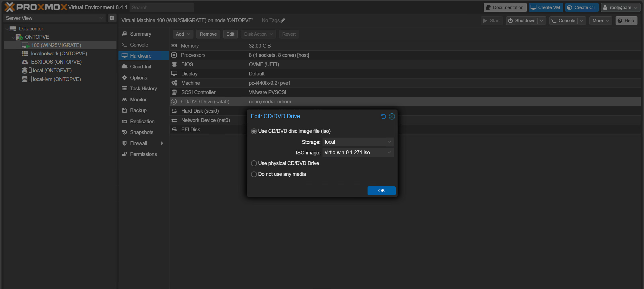Reset the CD/DVD Drive dialog with undo icon
Image resolution: width=644 pixels, height=289 pixels.
click(383, 116)
